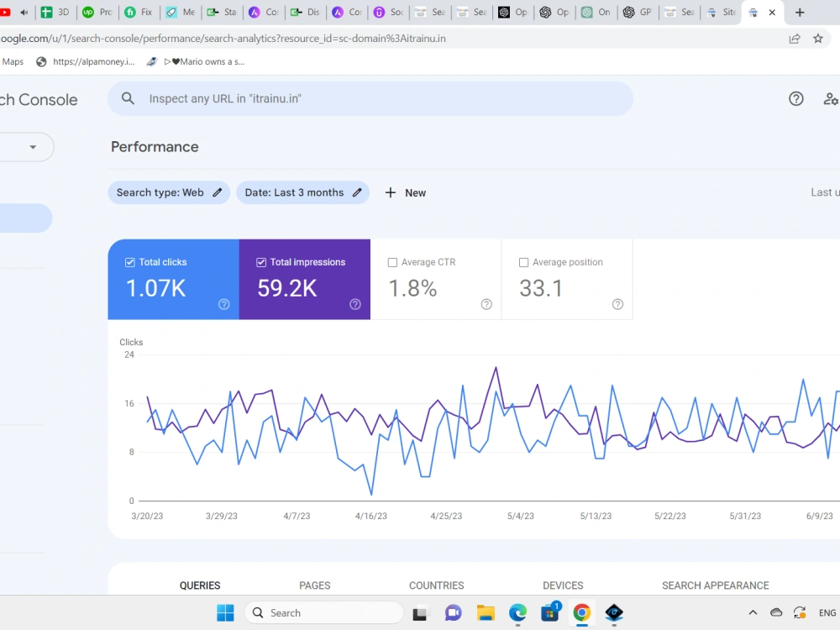840x630 pixels.
Task: Launch Microsoft Edge from taskbar
Action: (517, 612)
